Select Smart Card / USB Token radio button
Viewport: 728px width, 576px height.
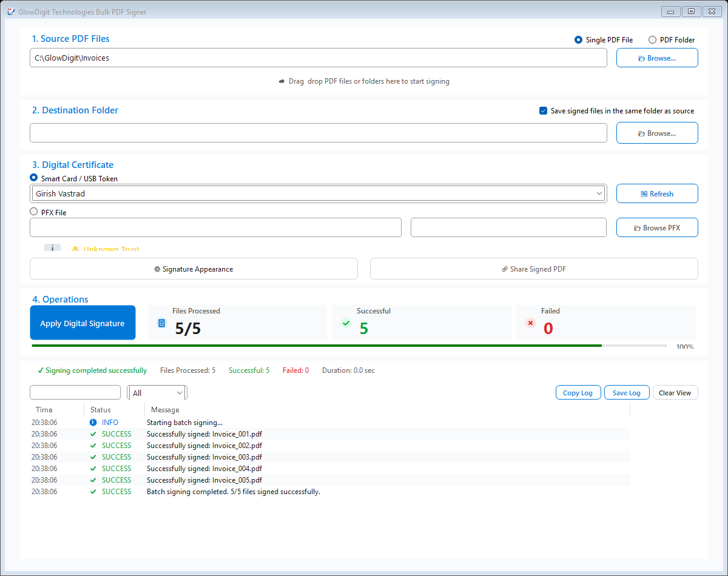click(34, 178)
